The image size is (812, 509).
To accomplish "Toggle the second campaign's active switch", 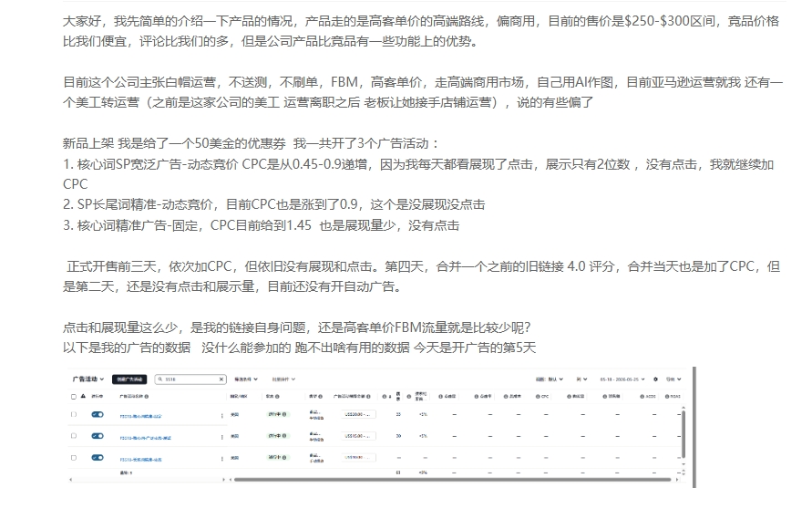I will pos(98,436).
